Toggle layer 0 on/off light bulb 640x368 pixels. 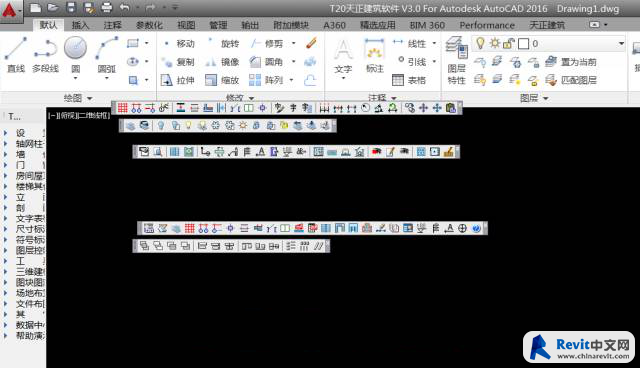pyautogui.click(x=480, y=43)
